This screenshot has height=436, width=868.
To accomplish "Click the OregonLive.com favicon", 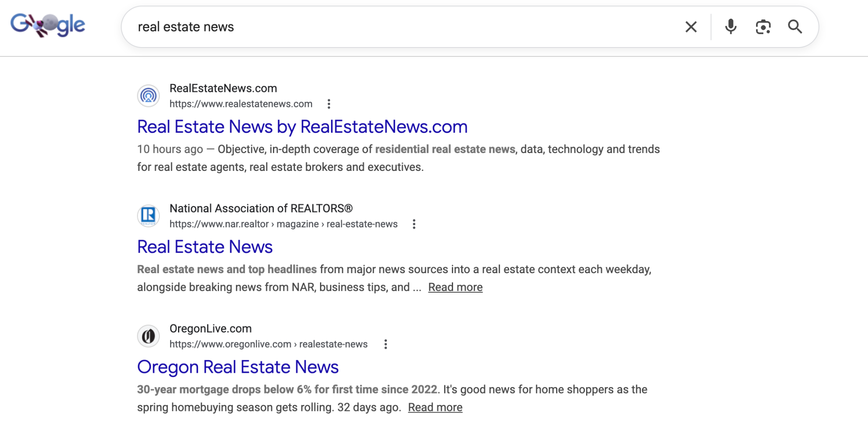I will [x=148, y=335].
